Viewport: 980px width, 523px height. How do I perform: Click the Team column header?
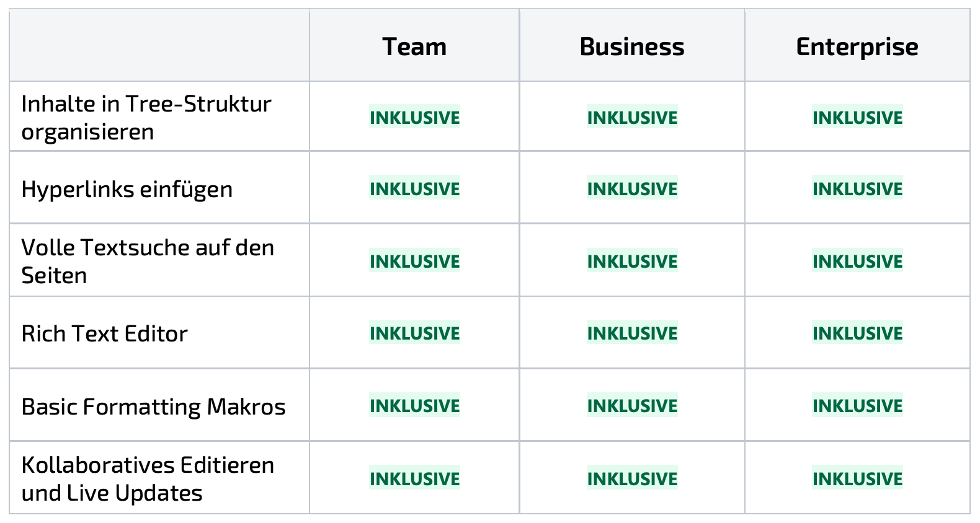coord(414,47)
